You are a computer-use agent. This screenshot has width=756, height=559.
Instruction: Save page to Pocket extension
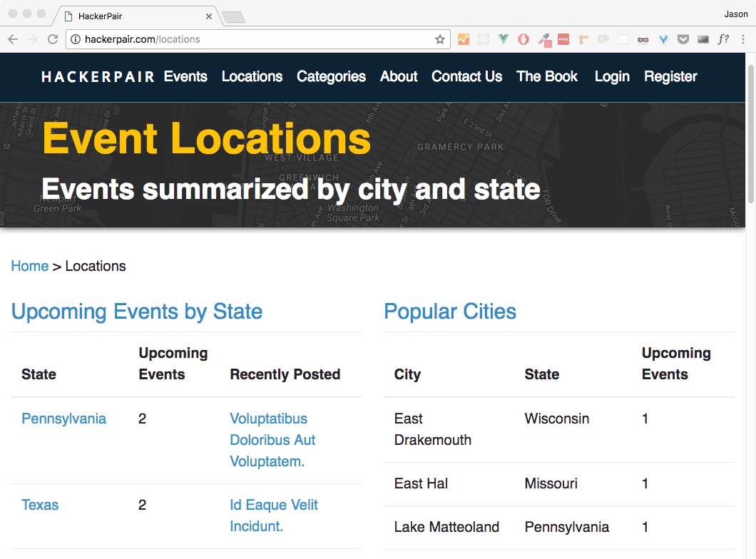pyautogui.click(x=683, y=39)
